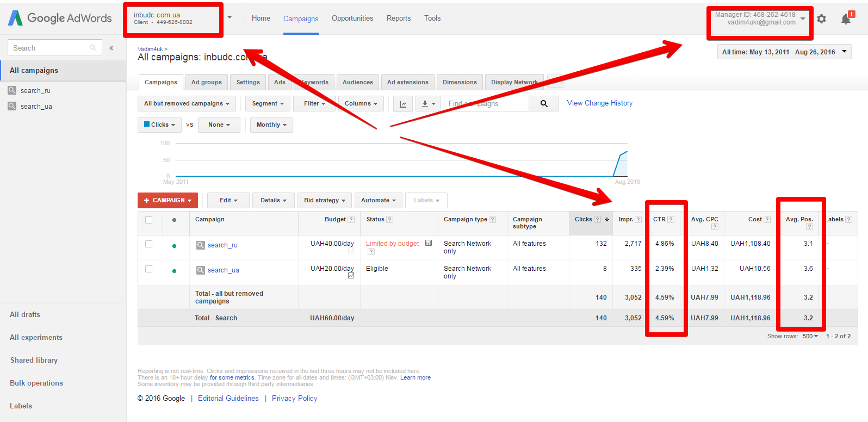Open the Reports menu
Screen dimensions: 868x422
pyautogui.click(x=399, y=18)
